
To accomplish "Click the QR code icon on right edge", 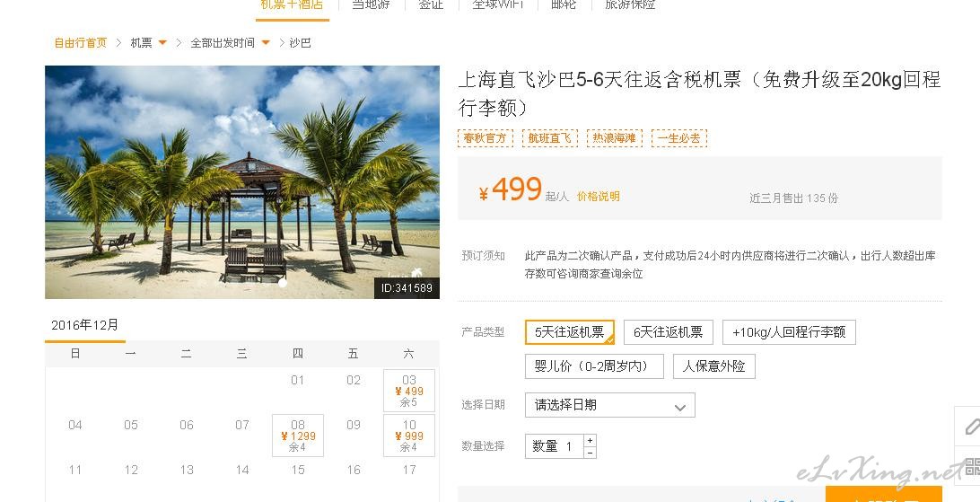I will pos(971,466).
